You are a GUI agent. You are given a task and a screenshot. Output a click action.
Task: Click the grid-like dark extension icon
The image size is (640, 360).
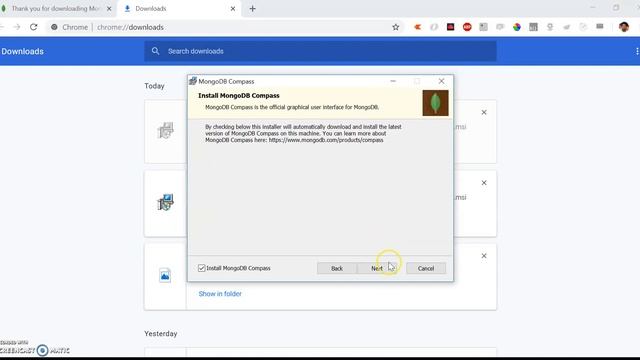[533, 27]
